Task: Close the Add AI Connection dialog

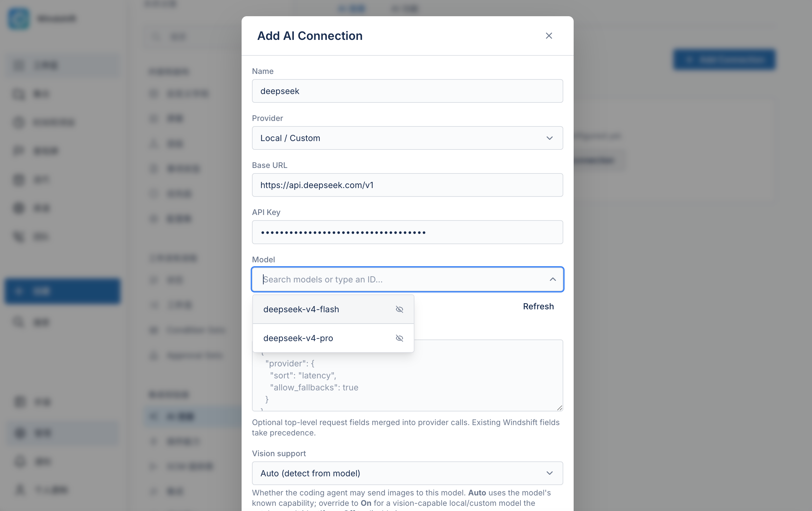Action: click(x=549, y=36)
